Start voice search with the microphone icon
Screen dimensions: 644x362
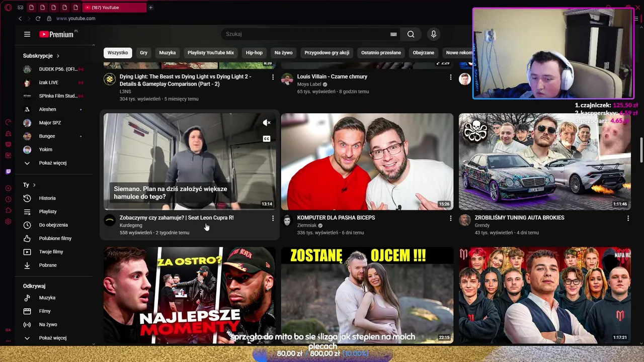(x=434, y=34)
